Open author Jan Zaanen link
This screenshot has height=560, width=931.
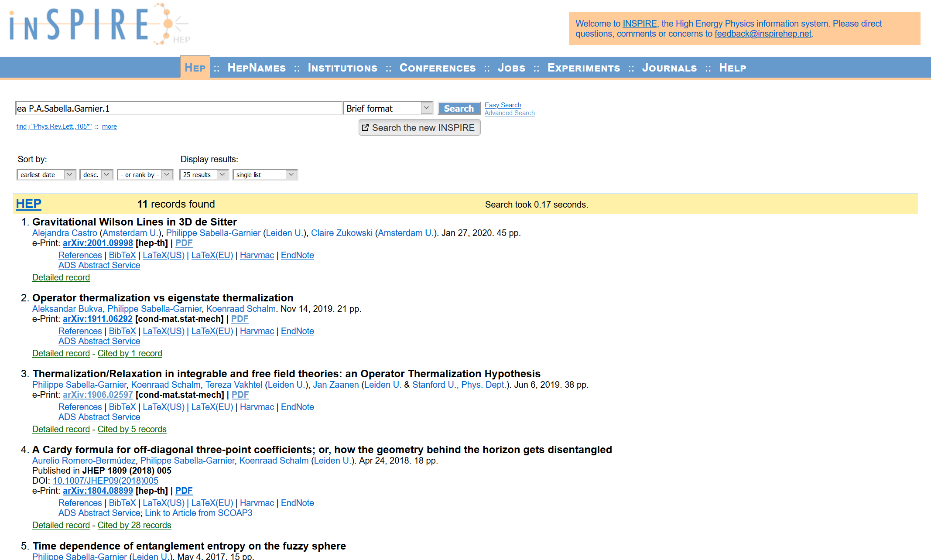pos(336,385)
